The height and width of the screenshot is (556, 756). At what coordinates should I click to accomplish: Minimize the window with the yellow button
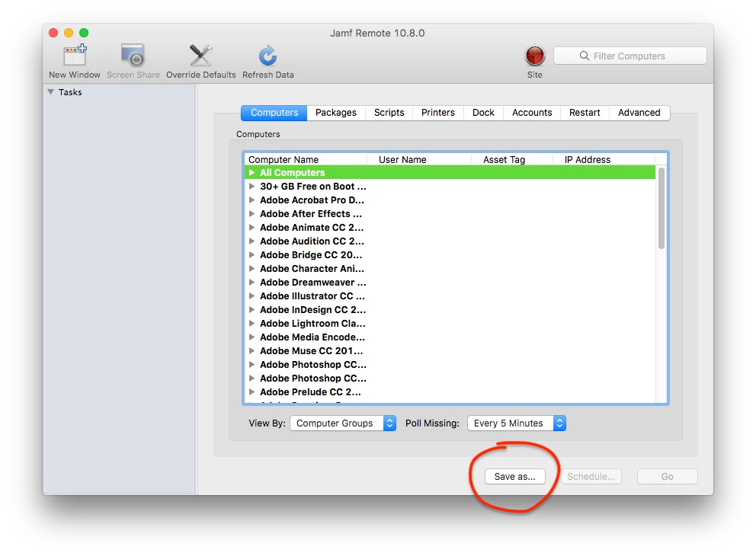(69, 33)
